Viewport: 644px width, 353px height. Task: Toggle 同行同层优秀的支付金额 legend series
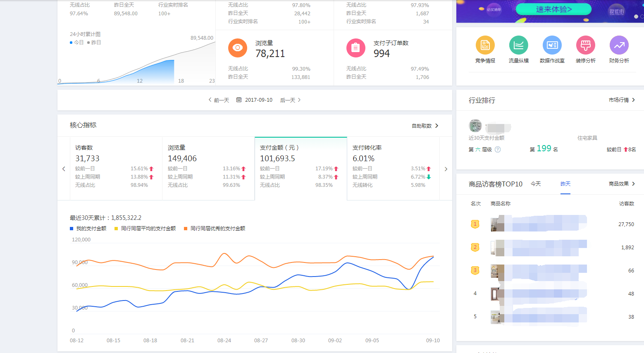[215, 229]
